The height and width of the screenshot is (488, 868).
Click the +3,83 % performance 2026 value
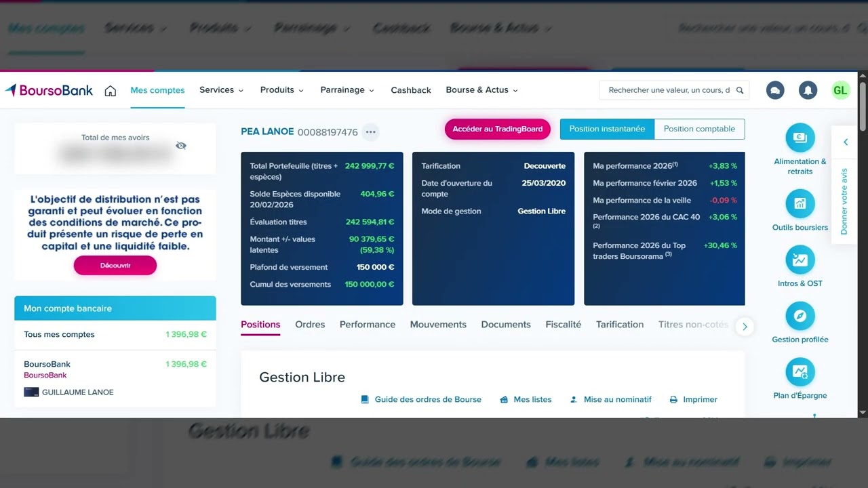tap(723, 166)
